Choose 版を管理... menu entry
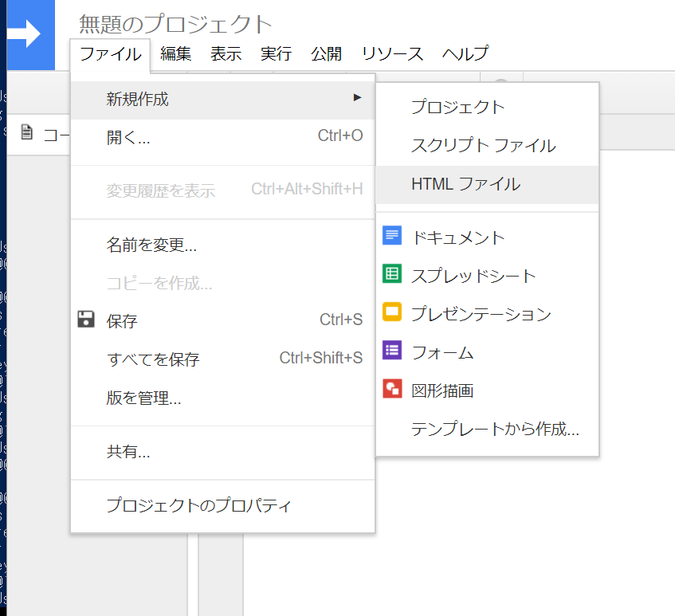Image resolution: width=675 pixels, height=616 pixels. 223,398
